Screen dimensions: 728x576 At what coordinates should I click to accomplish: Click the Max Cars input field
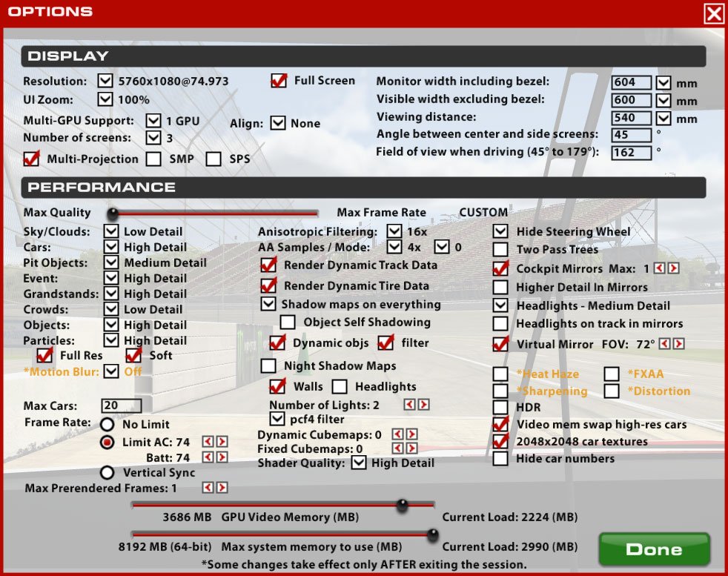pyautogui.click(x=122, y=405)
